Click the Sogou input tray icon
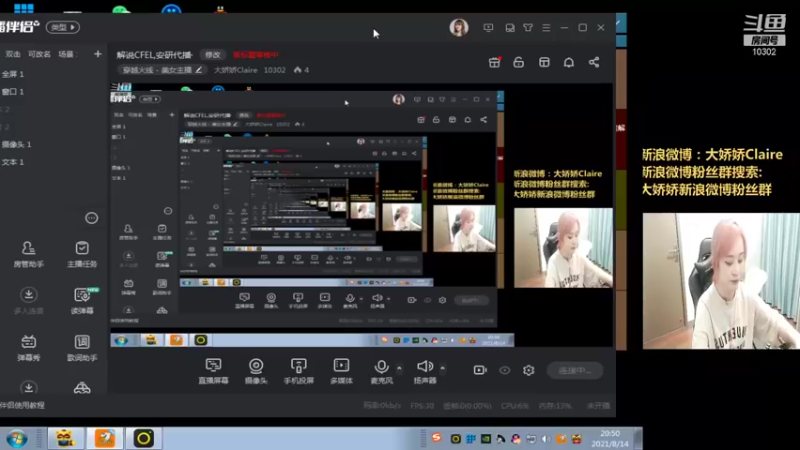The width and height of the screenshot is (800, 450). (x=436, y=438)
